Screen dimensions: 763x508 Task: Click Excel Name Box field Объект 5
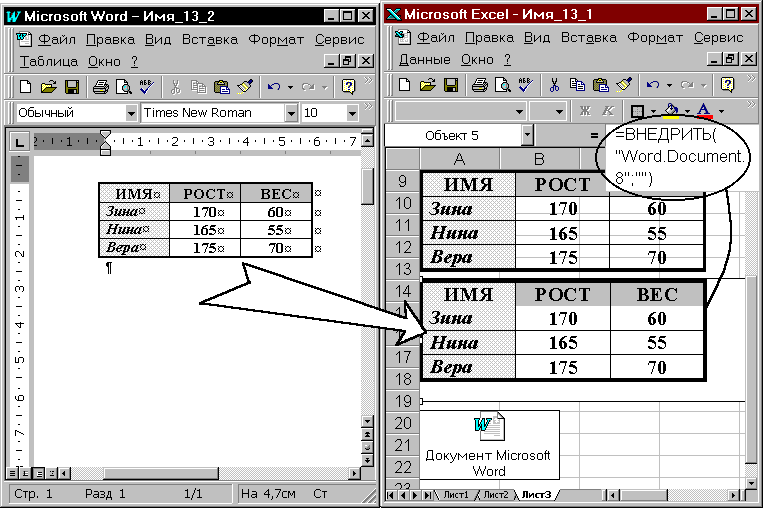point(453,135)
